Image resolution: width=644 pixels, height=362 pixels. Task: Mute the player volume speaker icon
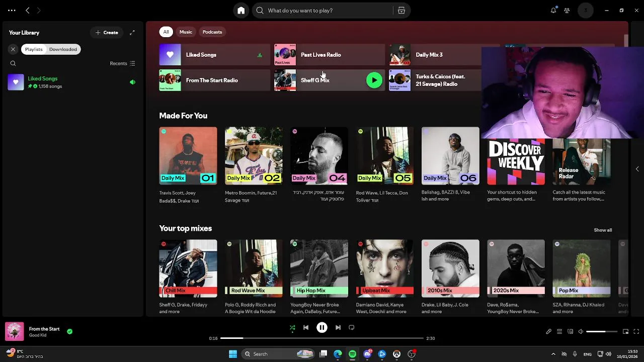(581, 331)
